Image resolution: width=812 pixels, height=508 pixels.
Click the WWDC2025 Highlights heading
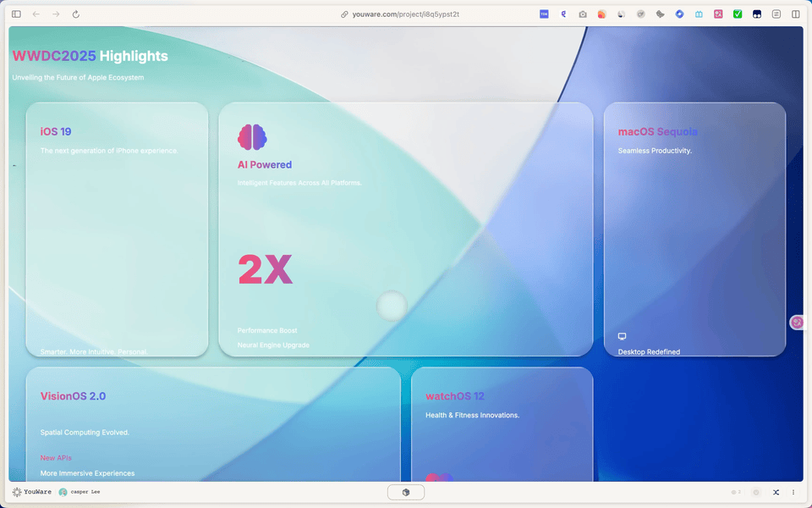(91, 56)
